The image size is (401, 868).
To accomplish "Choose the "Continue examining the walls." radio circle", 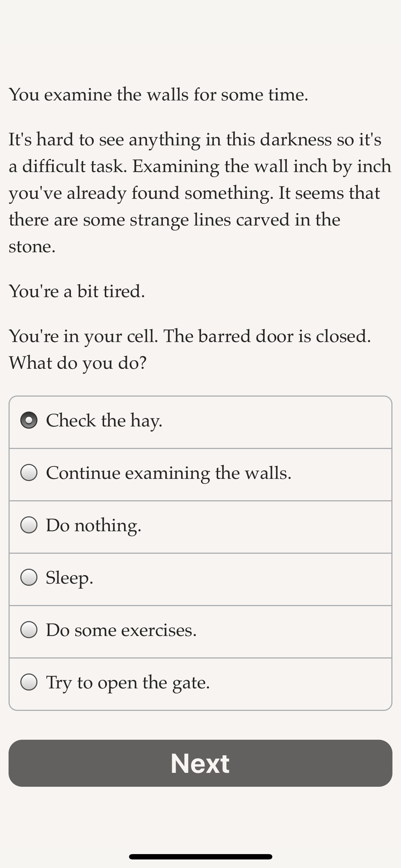I will [29, 472].
